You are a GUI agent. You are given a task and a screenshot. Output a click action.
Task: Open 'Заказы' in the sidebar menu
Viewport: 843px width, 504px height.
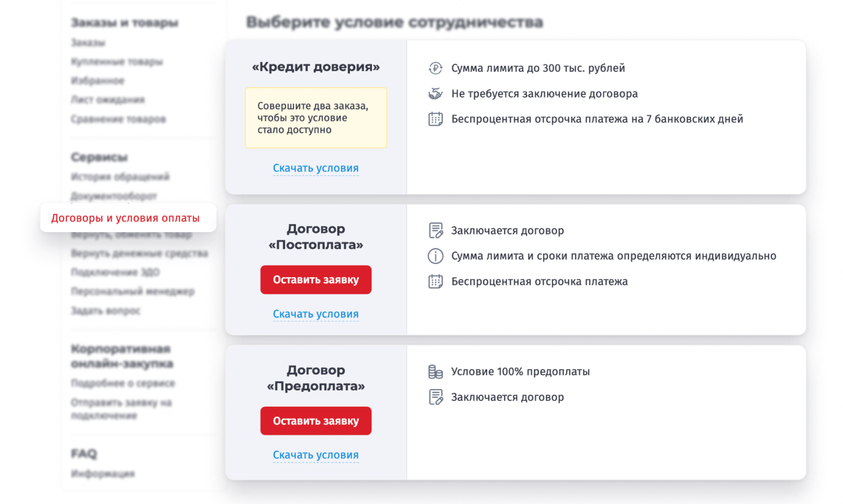(85, 42)
